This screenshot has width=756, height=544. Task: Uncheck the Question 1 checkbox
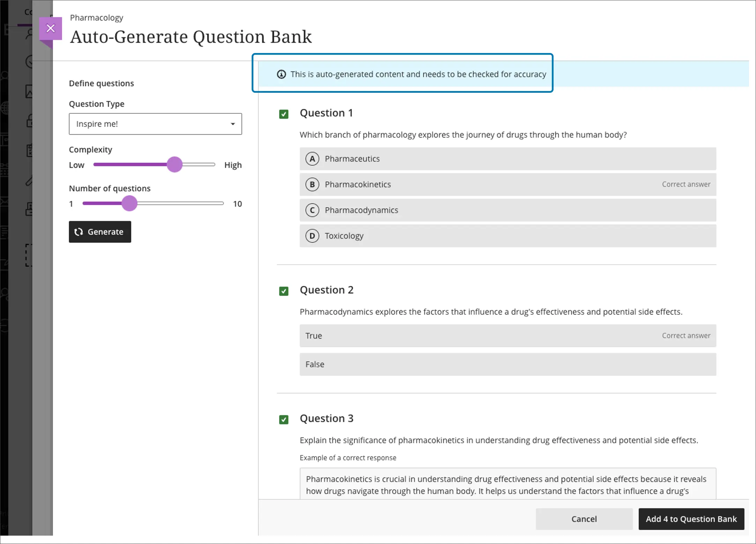284,114
